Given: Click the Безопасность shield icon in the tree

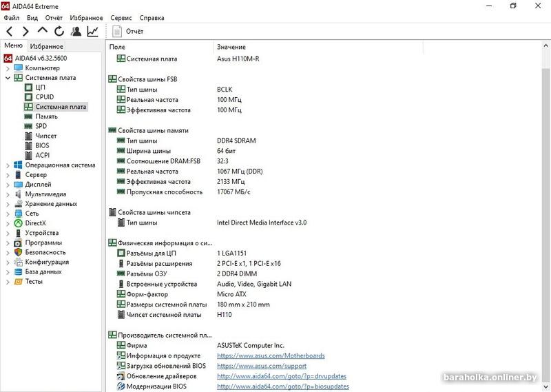Looking at the screenshot, I should (x=19, y=252).
